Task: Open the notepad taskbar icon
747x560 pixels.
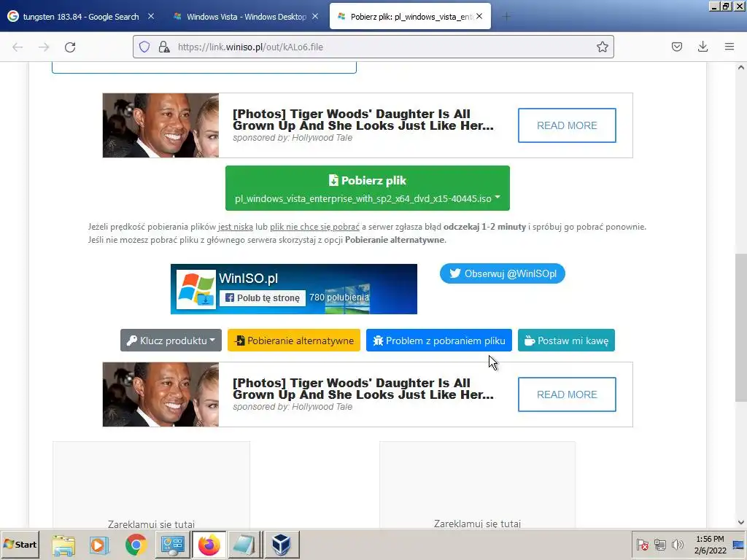Action: pyautogui.click(x=245, y=544)
